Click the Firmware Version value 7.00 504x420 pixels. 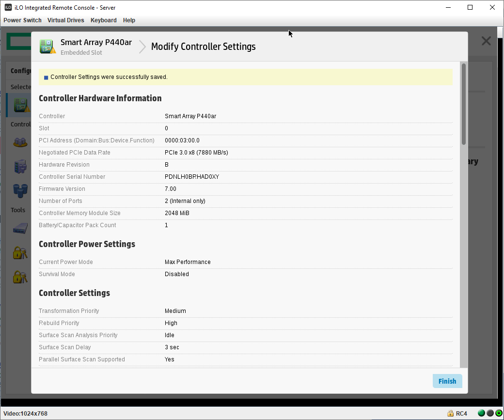click(171, 189)
